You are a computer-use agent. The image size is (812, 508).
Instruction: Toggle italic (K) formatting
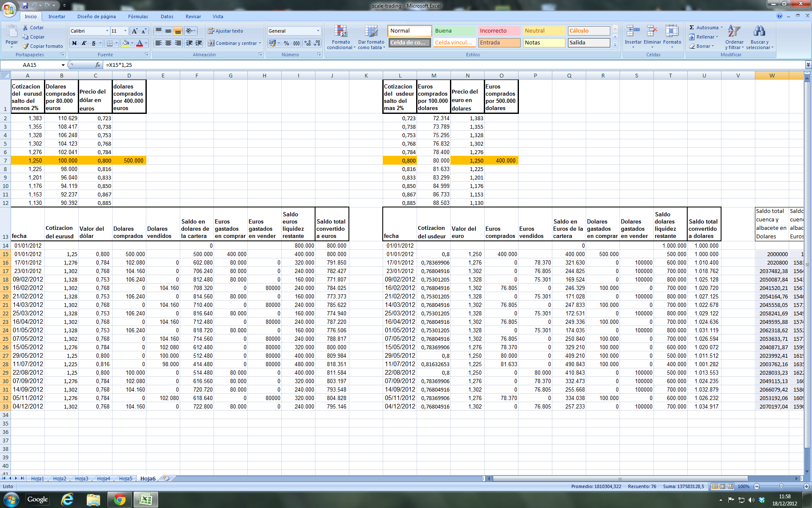pyautogui.click(x=84, y=43)
